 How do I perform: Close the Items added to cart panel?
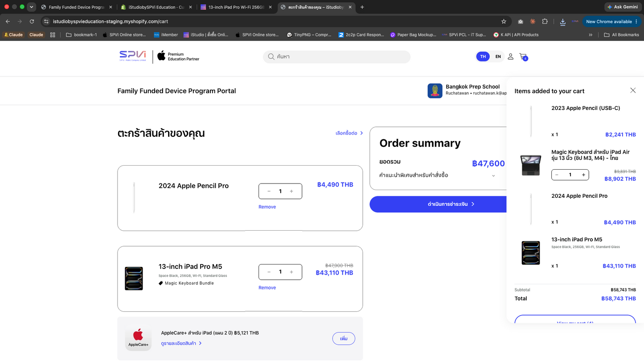click(633, 90)
